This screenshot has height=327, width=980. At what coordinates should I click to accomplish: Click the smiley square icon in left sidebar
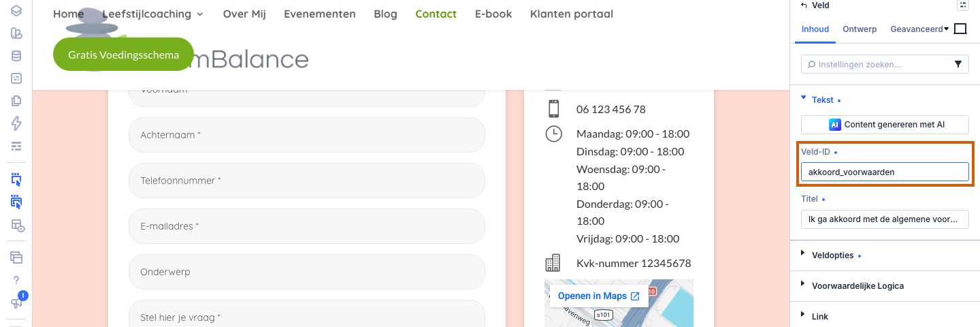pyautogui.click(x=16, y=78)
